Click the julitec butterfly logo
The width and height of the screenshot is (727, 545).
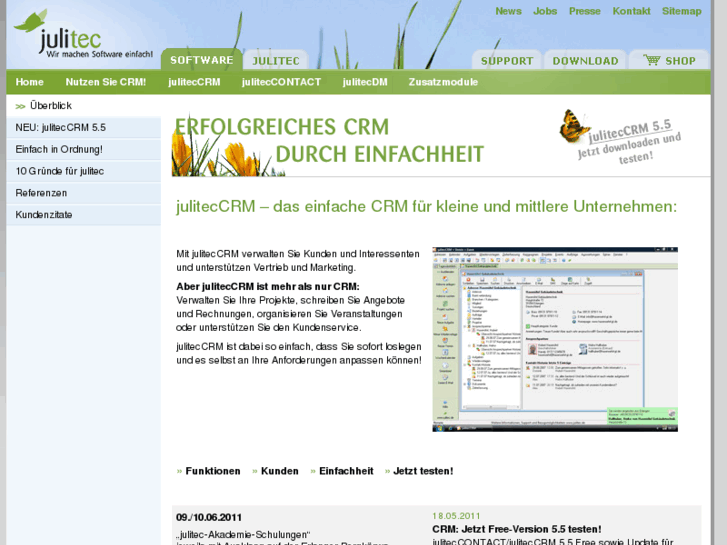(x=83, y=34)
